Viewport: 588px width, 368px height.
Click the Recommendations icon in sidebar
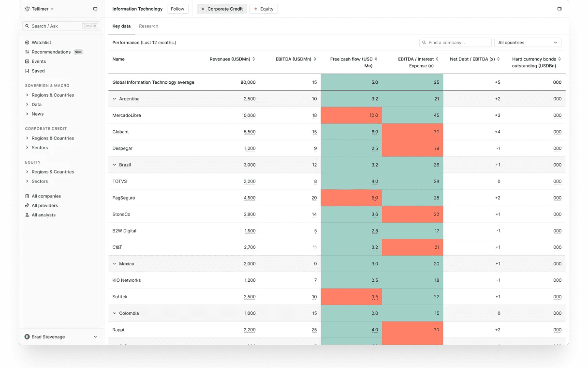coord(27,52)
